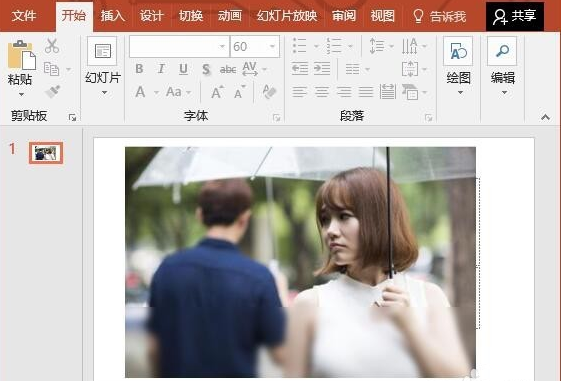Click the New Slide icon
Viewport: 561px width, 381px height.
(x=103, y=51)
